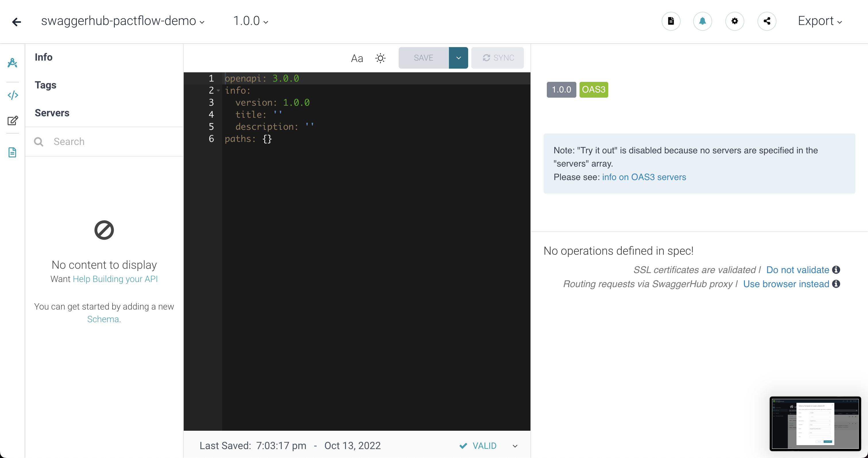Select the Tags navigation section
The width and height of the screenshot is (868, 458).
(x=45, y=84)
